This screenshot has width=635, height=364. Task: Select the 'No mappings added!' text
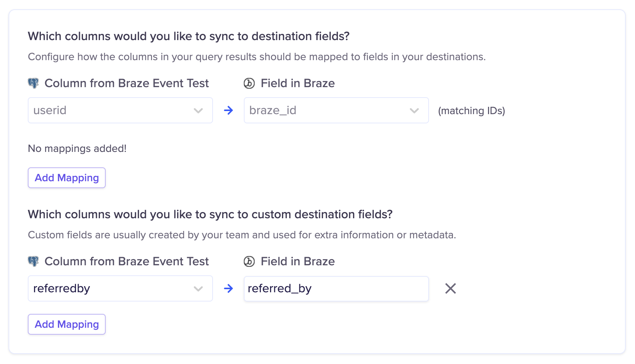[77, 148]
